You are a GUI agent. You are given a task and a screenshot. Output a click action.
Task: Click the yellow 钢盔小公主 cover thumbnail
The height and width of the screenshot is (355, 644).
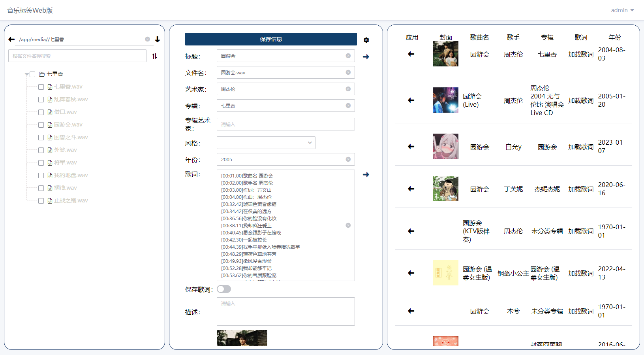pos(446,273)
